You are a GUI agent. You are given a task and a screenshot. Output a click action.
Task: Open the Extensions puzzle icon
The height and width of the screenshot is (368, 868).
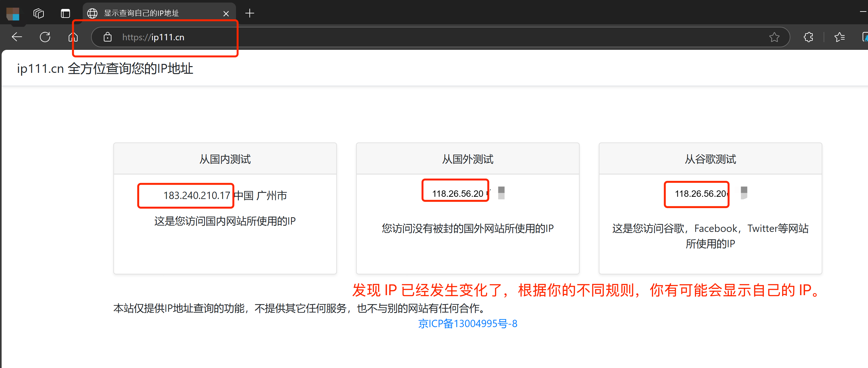(x=808, y=37)
